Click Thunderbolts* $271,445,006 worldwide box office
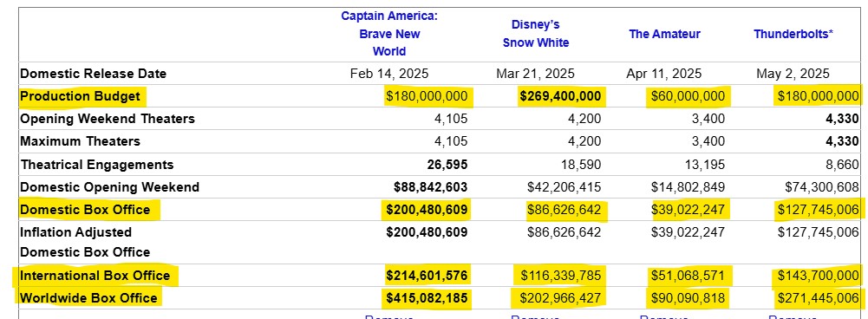Viewport: 868px width, 319px height. [x=819, y=298]
